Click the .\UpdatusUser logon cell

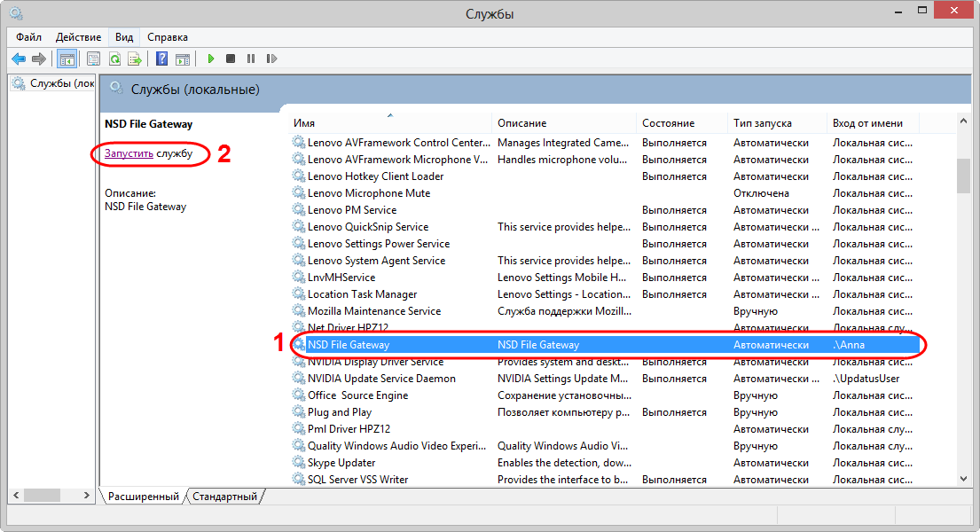tap(866, 379)
